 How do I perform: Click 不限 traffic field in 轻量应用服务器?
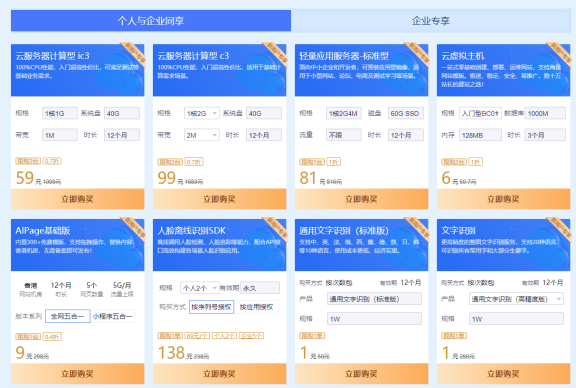tap(344, 135)
